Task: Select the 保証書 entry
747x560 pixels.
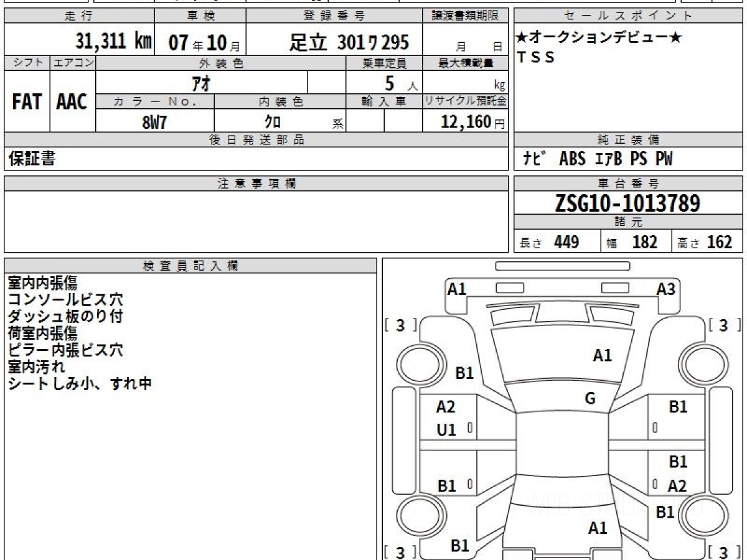Action: coord(32,159)
